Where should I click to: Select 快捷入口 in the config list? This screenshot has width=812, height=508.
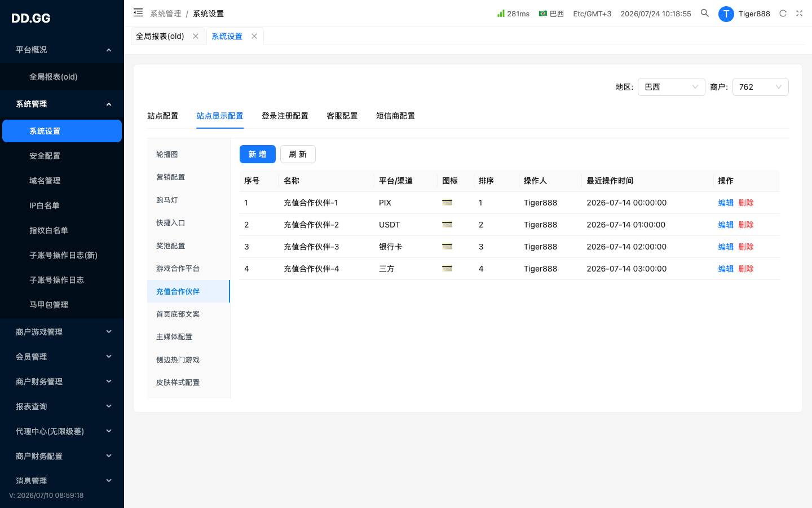click(x=188, y=222)
